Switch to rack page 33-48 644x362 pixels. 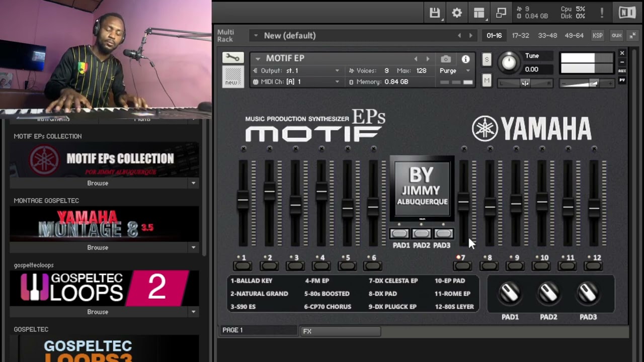547,36
